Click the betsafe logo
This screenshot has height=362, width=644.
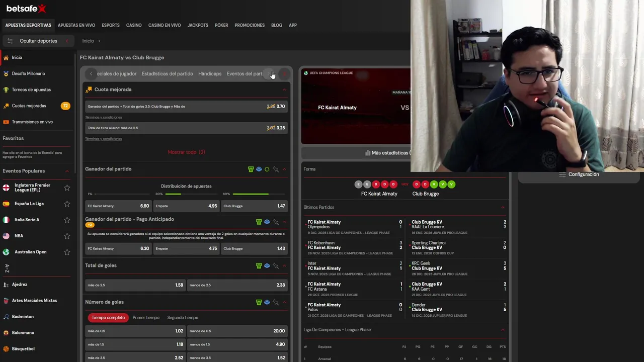tap(26, 8)
